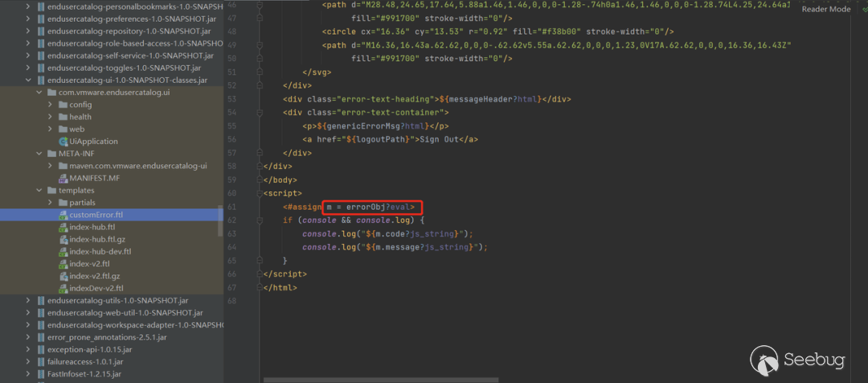868x383 pixels.
Task: Expand the health folder
Action: [x=50, y=117]
